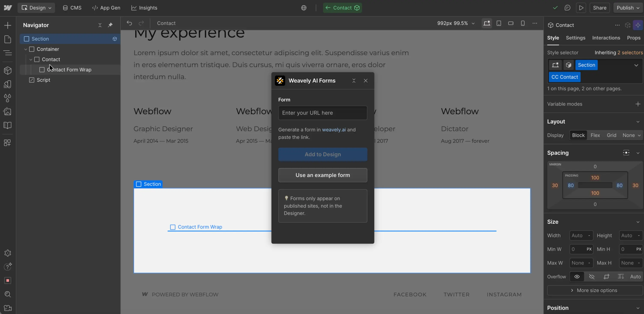Click the Apps grid icon
644x314 pixels.
pos(7,143)
